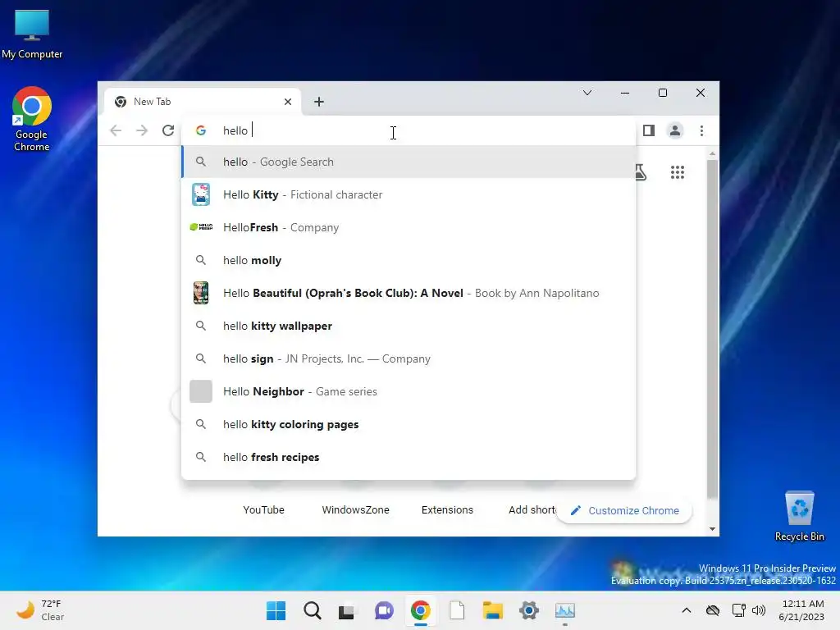Show hidden system tray icons
This screenshot has width=840, height=630.
point(687,610)
